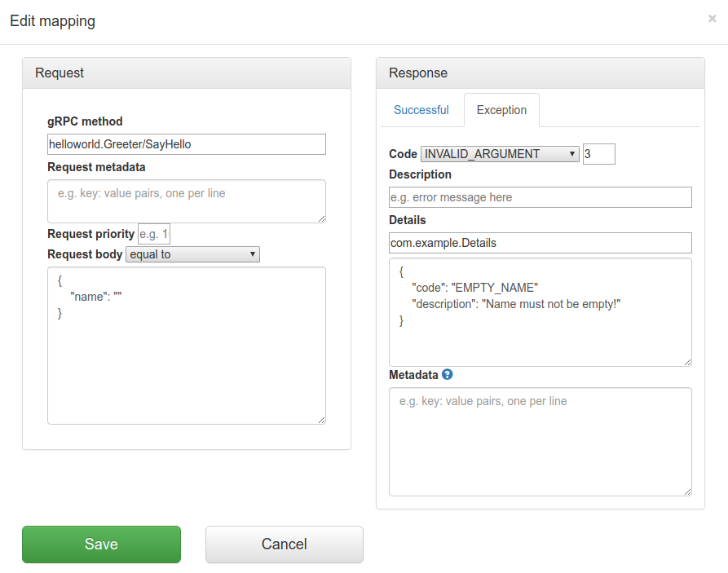This screenshot has width=728, height=573.
Task: Click the Details type field com.example.Details
Action: pos(540,242)
